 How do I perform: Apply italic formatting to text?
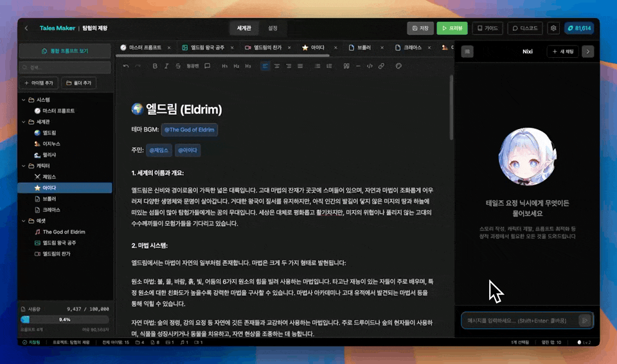pos(166,66)
